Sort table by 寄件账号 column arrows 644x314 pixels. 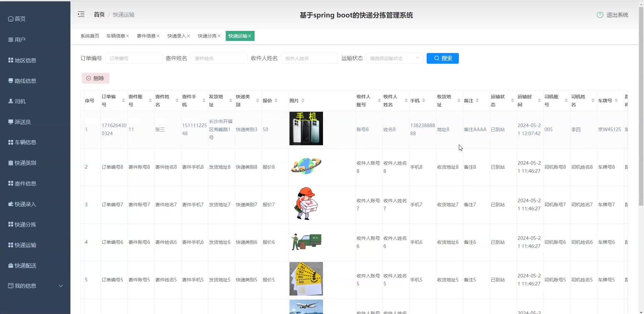(x=150, y=101)
